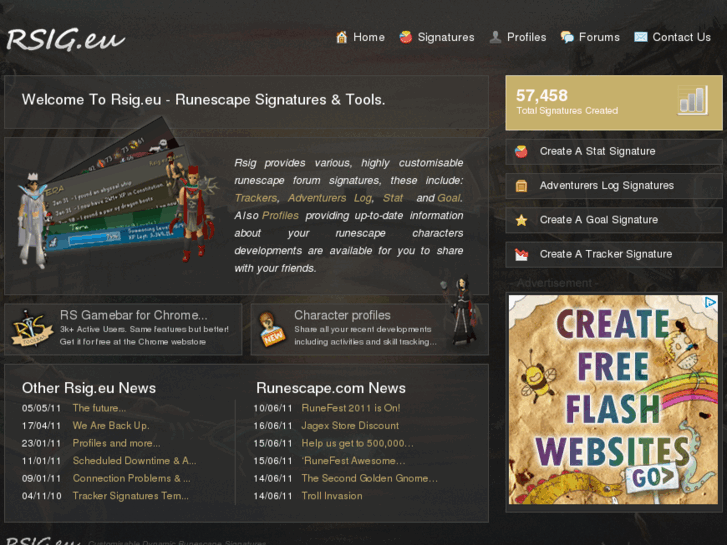The height and width of the screenshot is (545, 727).
Task: Open the Create A Tracker Signature button
Action: click(614, 254)
